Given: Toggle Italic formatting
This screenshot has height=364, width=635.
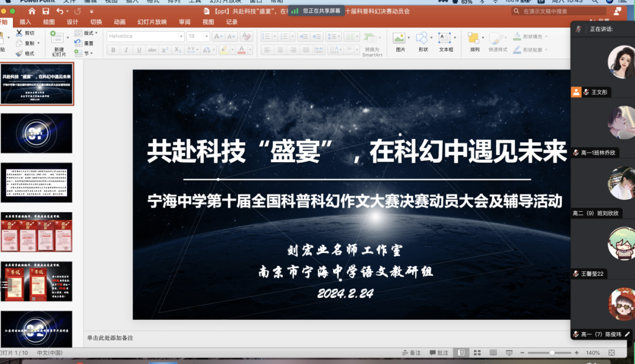Looking at the screenshot, I should 126,50.
